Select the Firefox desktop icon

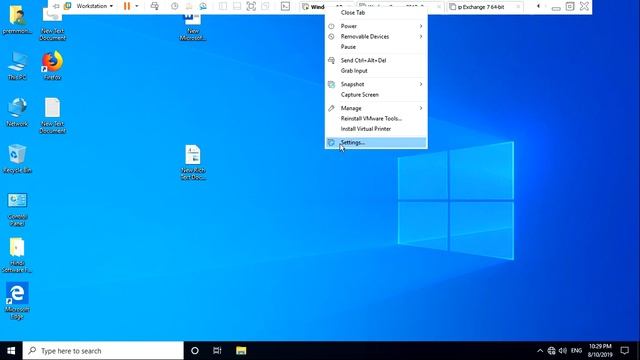[52, 66]
